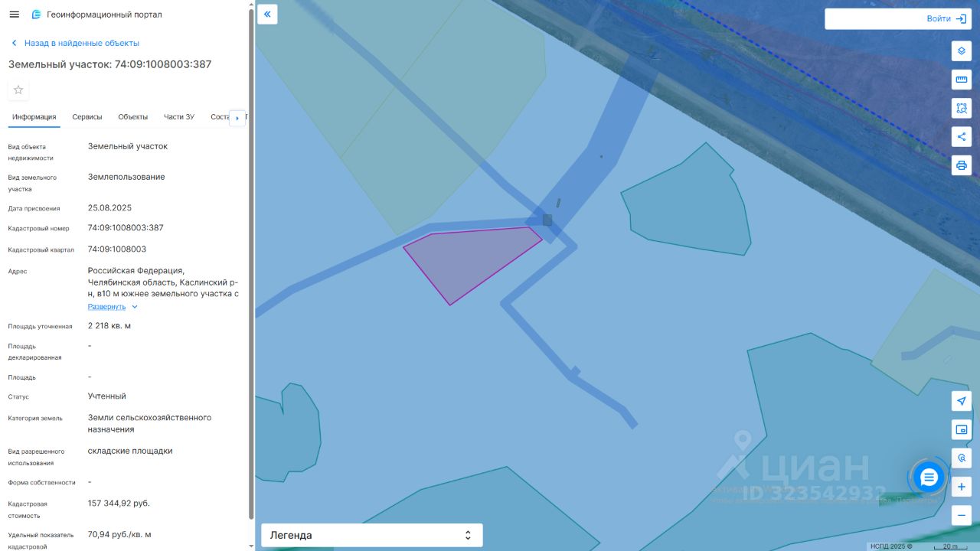The width and height of the screenshot is (980, 551).
Task: Click the status value Учтенный
Action: [107, 396]
